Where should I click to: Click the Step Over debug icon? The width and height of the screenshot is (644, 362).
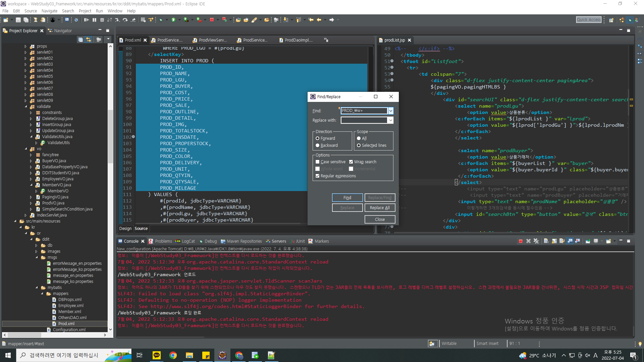[x=125, y=20]
